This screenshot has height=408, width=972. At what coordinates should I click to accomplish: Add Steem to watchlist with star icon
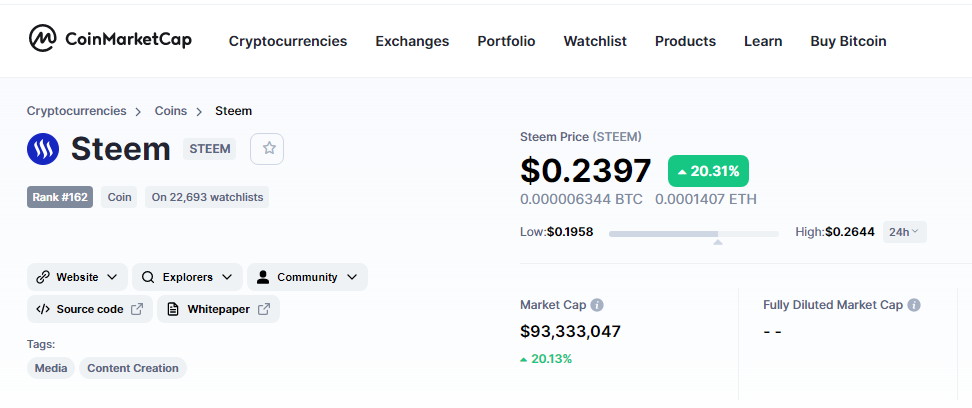point(267,149)
